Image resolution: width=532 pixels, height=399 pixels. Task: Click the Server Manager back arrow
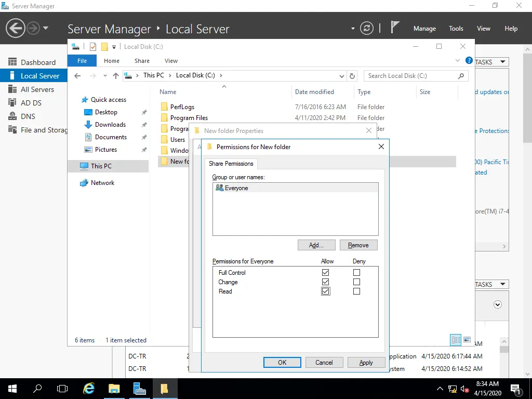(15, 28)
